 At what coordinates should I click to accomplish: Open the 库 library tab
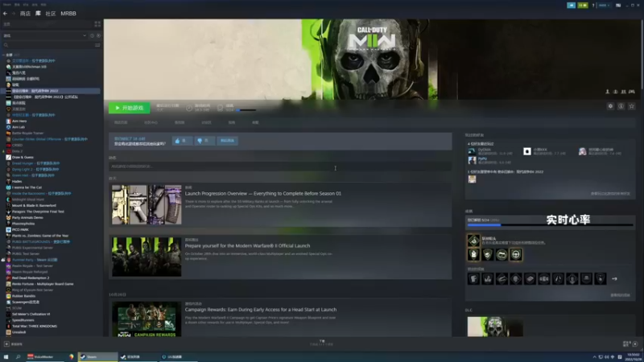tap(38, 14)
